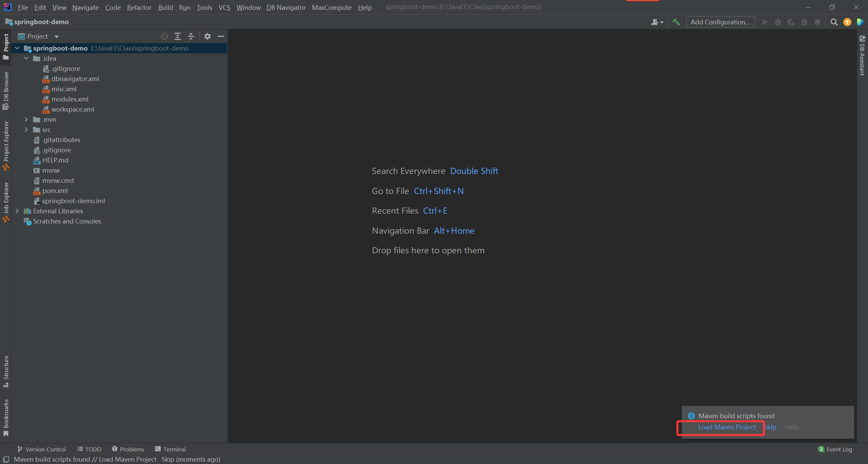Click Skip in Maven notification

pos(770,427)
